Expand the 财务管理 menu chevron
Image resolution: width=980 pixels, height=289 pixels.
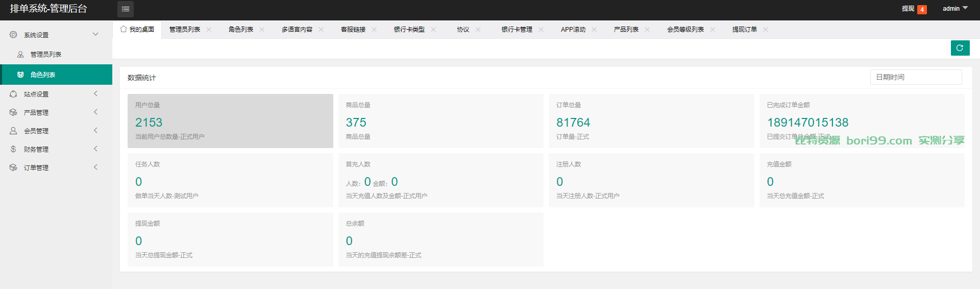point(95,149)
